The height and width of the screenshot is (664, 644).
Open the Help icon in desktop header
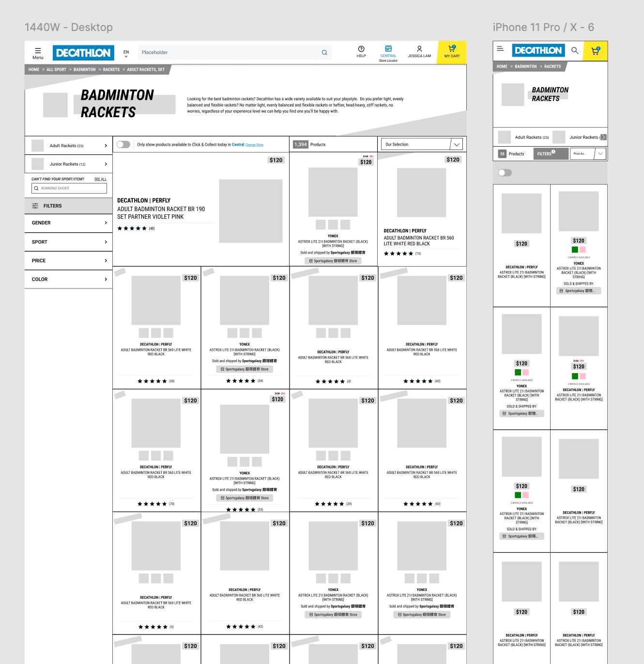pos(361,49)
